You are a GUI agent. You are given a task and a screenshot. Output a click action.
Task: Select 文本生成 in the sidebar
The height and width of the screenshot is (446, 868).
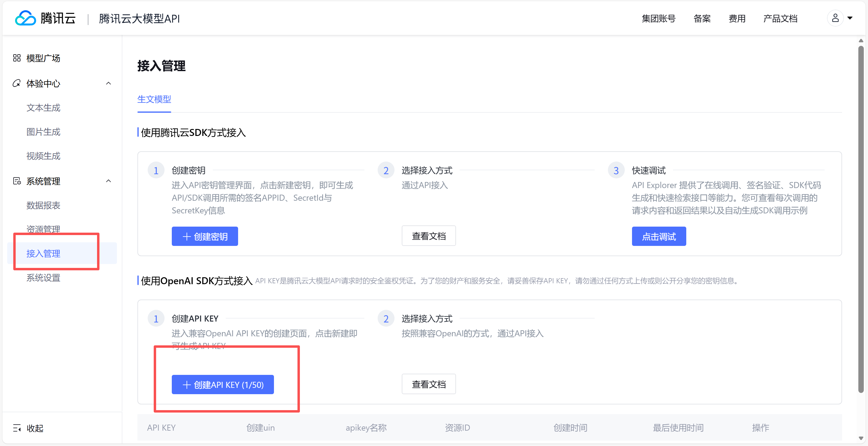point(43,108)
